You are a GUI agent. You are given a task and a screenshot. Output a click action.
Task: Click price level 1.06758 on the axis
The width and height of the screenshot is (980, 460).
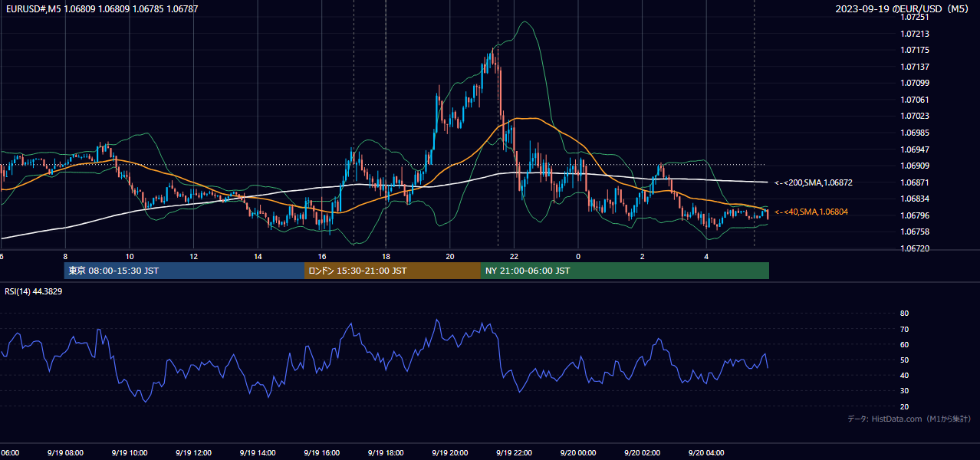pos(914,232)
